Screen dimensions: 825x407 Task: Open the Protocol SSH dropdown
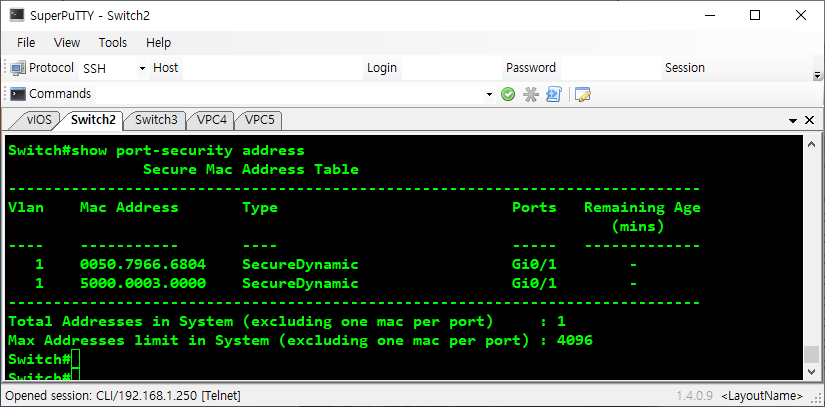142,68
